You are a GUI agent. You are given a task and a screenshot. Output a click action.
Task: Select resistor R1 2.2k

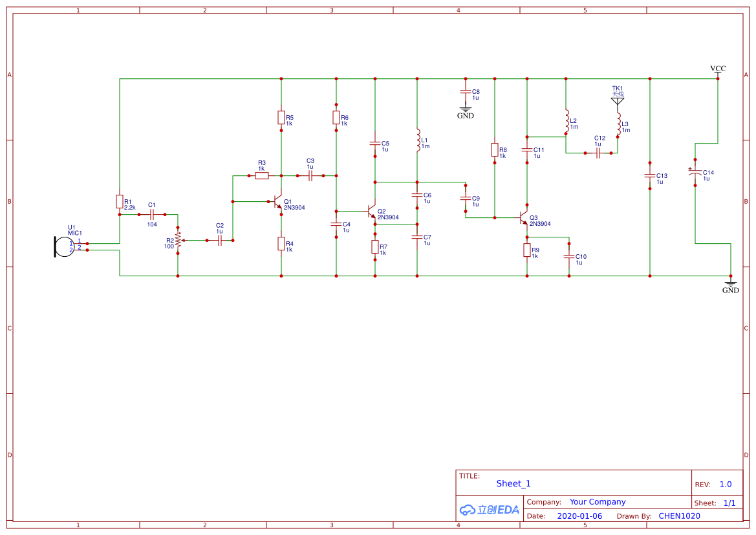click(120, 202)
